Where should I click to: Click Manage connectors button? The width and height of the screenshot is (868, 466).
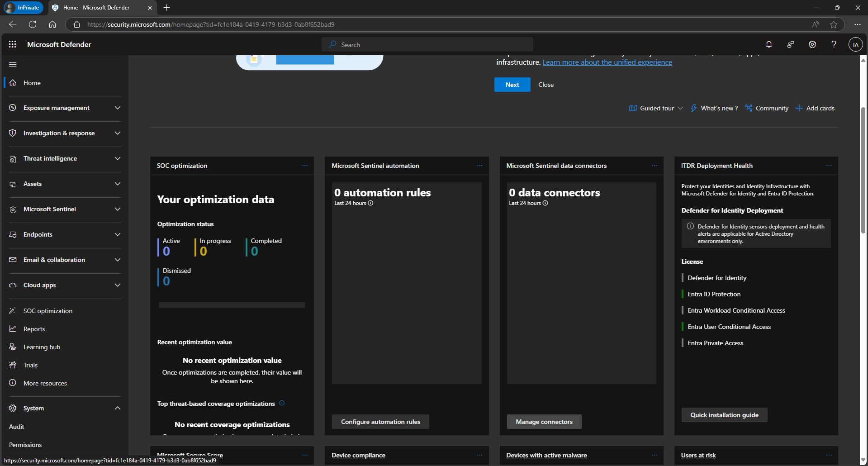pos(544,422)
